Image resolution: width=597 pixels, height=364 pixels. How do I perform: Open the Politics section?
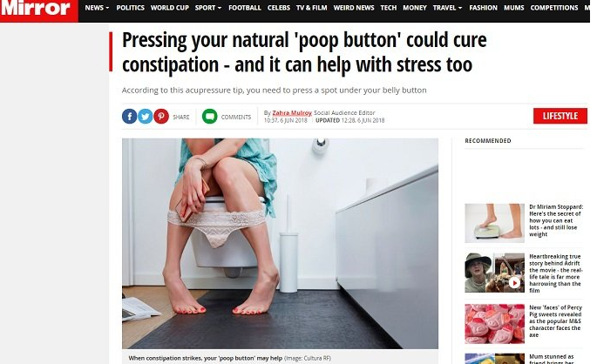click(x=130, y=8)
